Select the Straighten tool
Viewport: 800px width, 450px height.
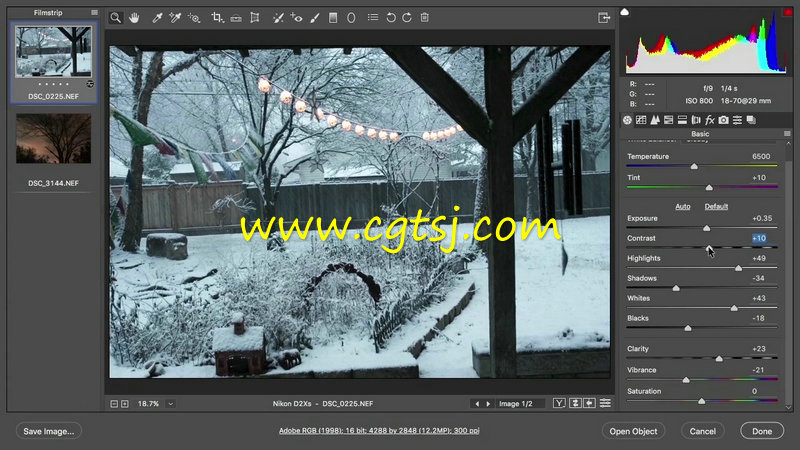point(236,18)
